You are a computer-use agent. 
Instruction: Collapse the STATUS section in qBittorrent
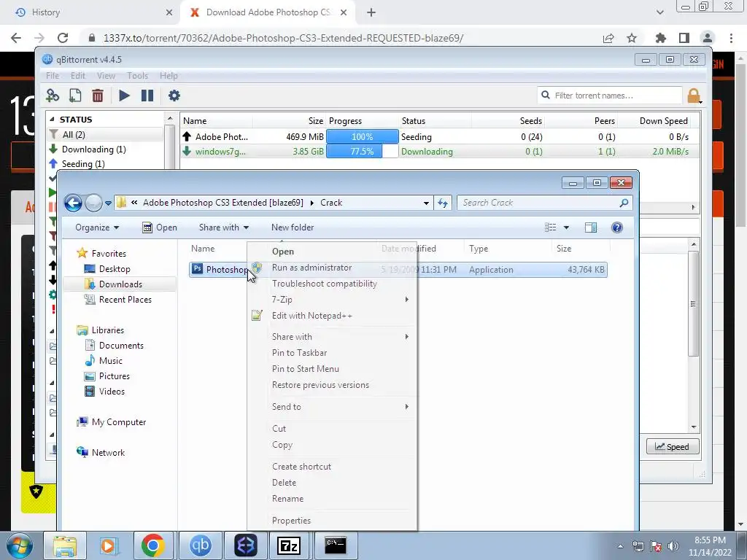(x=52, y=120)
